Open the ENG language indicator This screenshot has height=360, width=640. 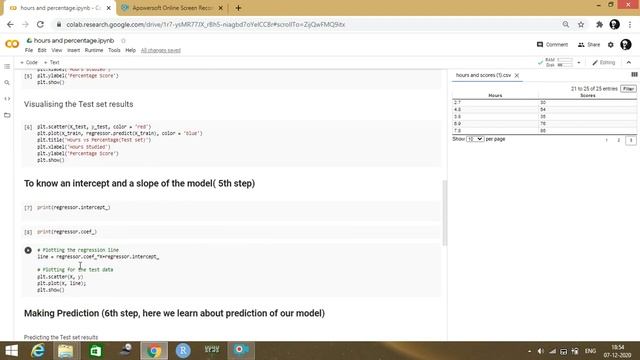click(x=590, y=351)
